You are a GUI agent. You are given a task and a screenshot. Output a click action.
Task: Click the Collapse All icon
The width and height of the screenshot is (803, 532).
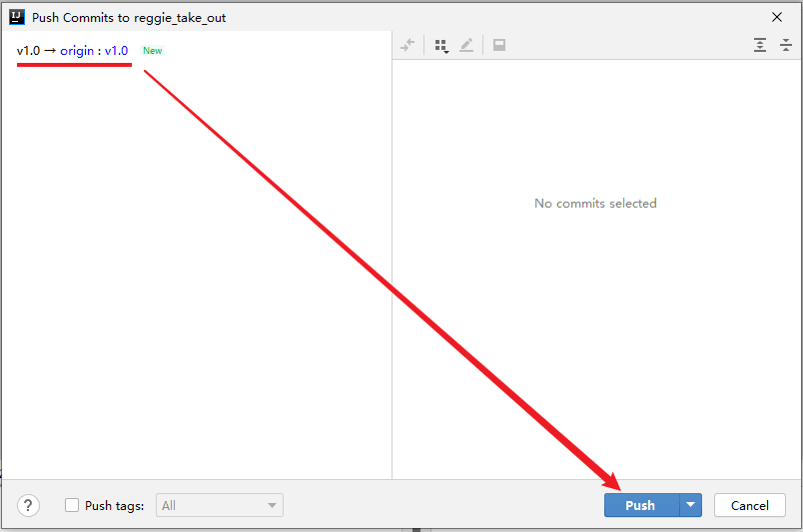786,46
